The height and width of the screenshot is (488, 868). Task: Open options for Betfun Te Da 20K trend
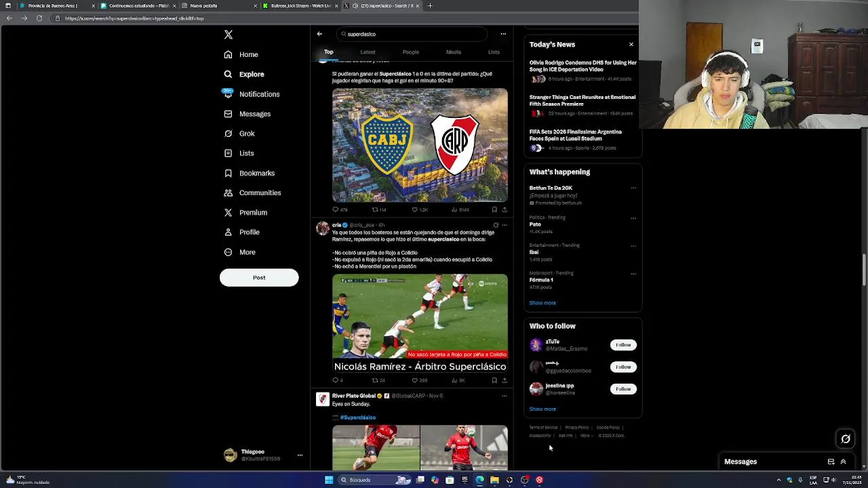click(633, 188)
